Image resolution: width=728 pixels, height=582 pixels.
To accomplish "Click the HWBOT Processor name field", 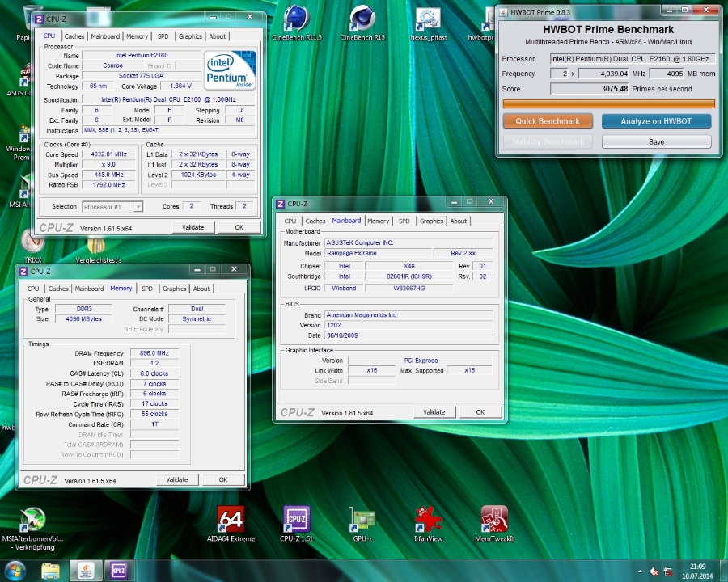I will pos(632,59).
